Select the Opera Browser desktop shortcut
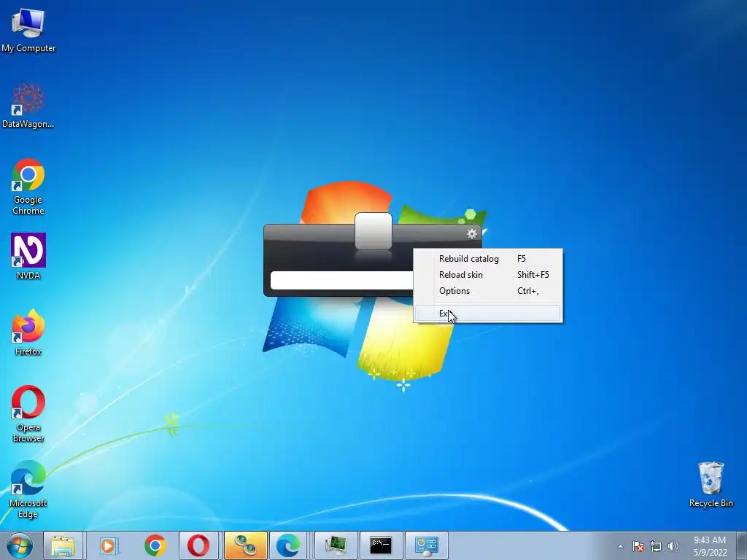The image size is (747, 560). (x=28, y=414)
